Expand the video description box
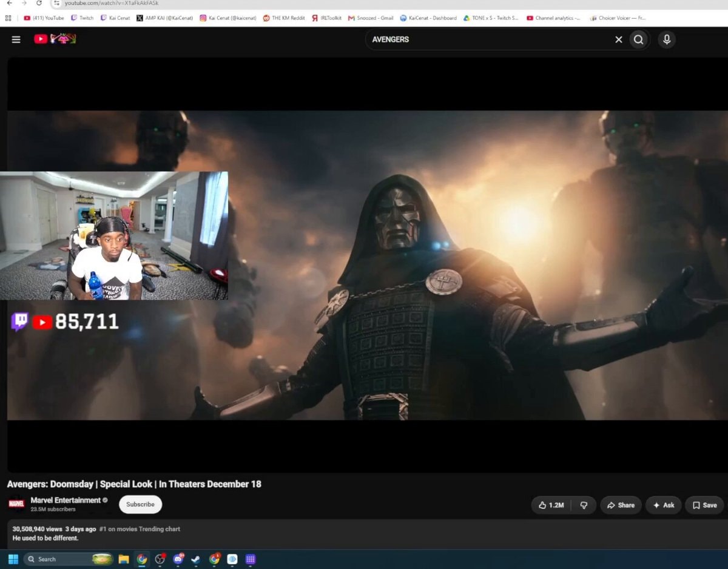 coord(367,534)
